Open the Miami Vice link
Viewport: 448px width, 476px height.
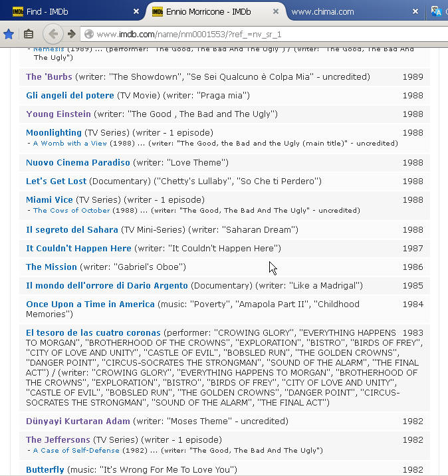point(49,199)
